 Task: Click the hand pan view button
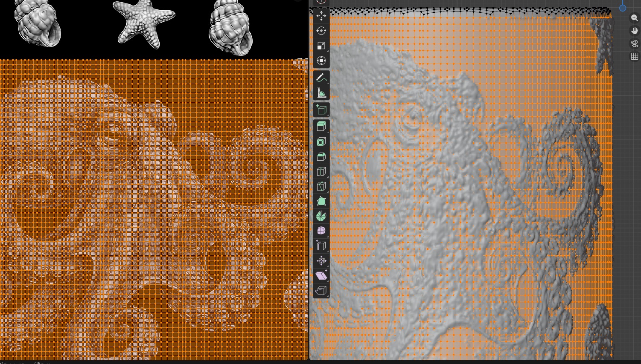(634, 31)
